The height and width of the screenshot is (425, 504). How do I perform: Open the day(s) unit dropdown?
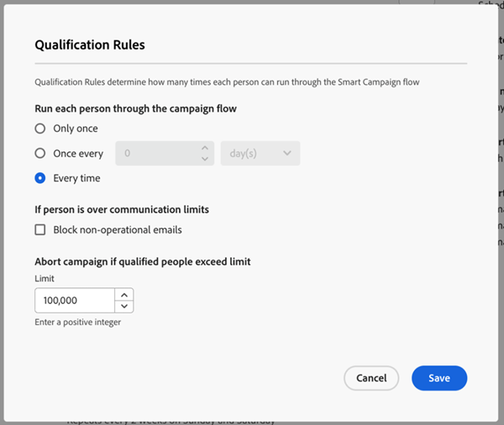coord(260,154)
